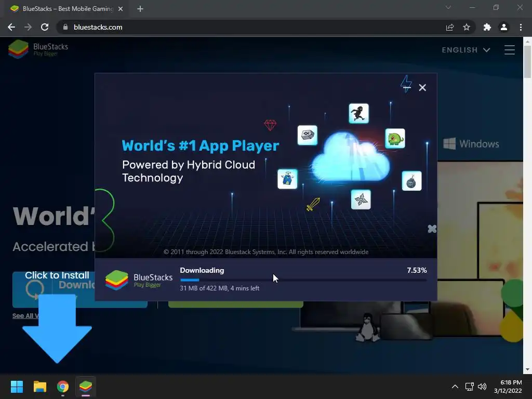The height and width of the screenshot is (399, 532).
Task: Click the golden sword icon
Action: (313, 204)
